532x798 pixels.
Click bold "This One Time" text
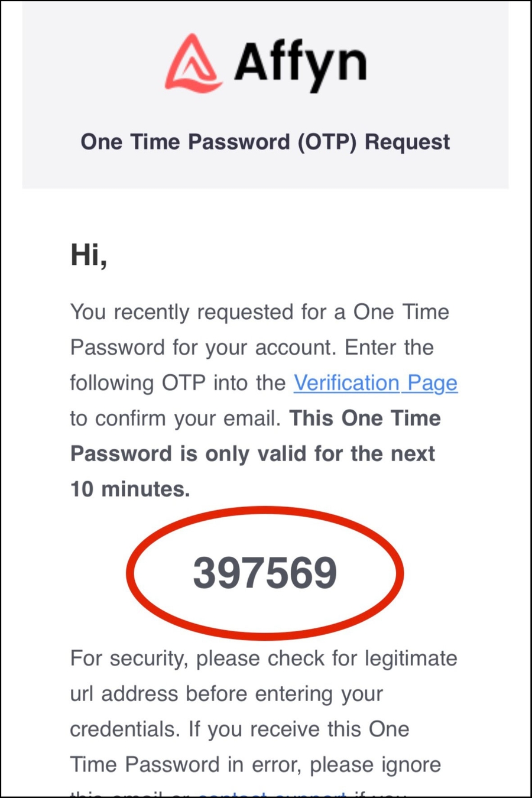click(x=365, y=419)
